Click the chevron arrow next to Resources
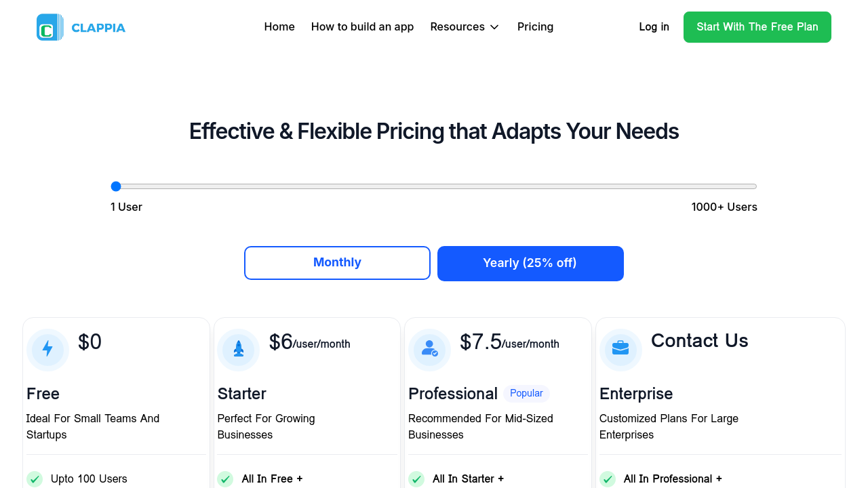868x488 pixels. (x=494, y=27)
